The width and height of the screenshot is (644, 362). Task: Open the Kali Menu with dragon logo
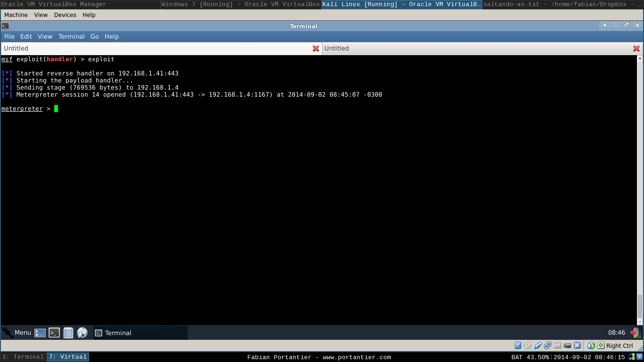[17, 333]
